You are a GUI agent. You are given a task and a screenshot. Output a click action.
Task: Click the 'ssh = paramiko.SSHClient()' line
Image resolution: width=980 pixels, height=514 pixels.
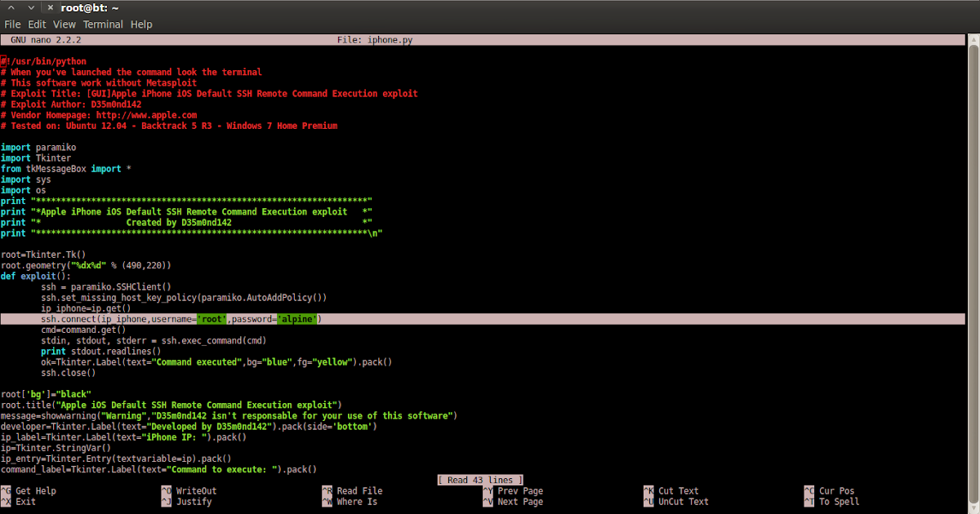pyautogui.click(x=106, y=286)
